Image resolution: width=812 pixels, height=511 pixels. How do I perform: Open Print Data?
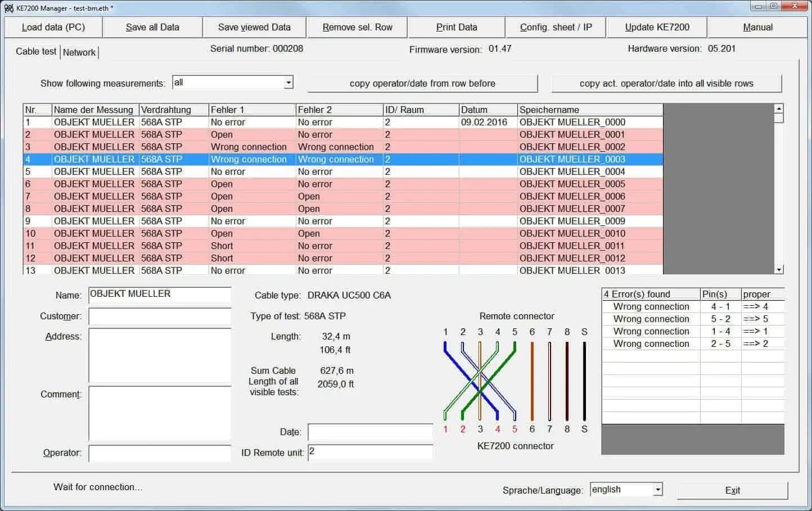(456, 27)
